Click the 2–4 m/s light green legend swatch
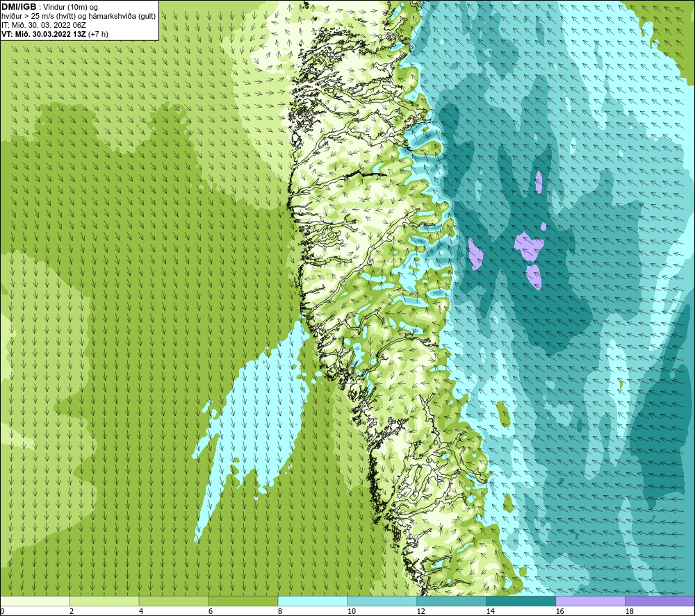Viewport: 695px width, 616px height. [104, 601]
